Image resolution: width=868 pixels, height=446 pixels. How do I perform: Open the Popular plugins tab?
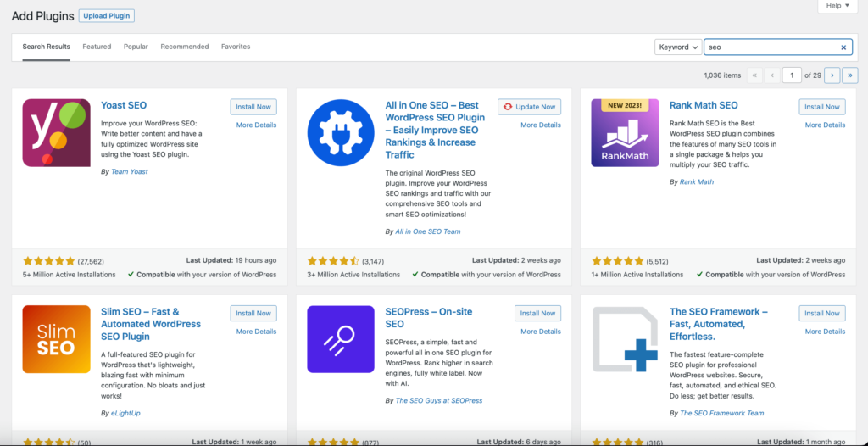[x=136, y=47]
